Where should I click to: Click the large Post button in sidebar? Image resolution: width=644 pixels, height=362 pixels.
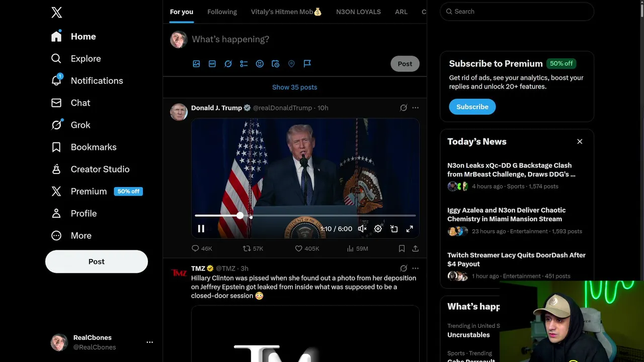tap(97, 261)
